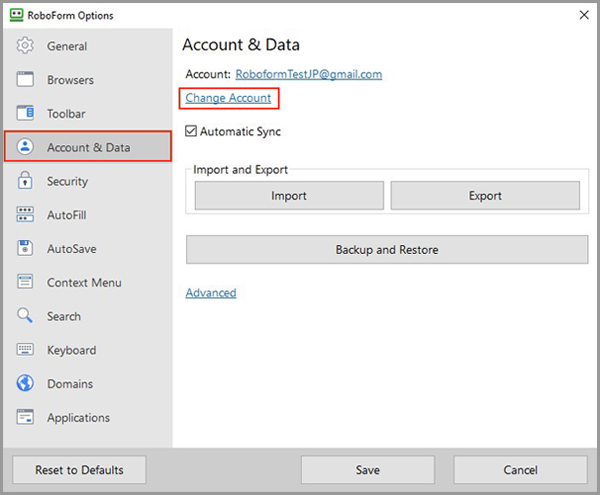Image resolution: width=600 pixels, height=495 pixels.
Task: Click the Toolbar icon in sidebar
Action: (x=25, y=113)
